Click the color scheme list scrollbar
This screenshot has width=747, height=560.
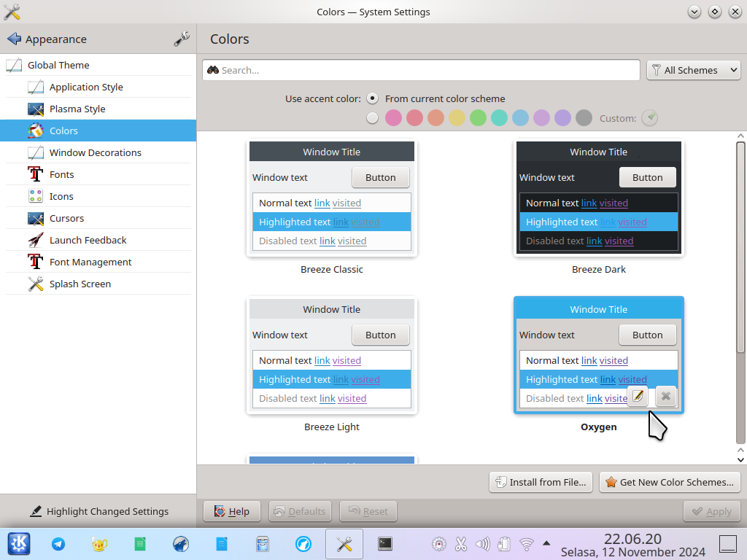pyautogui.click(x=740, y=248)
